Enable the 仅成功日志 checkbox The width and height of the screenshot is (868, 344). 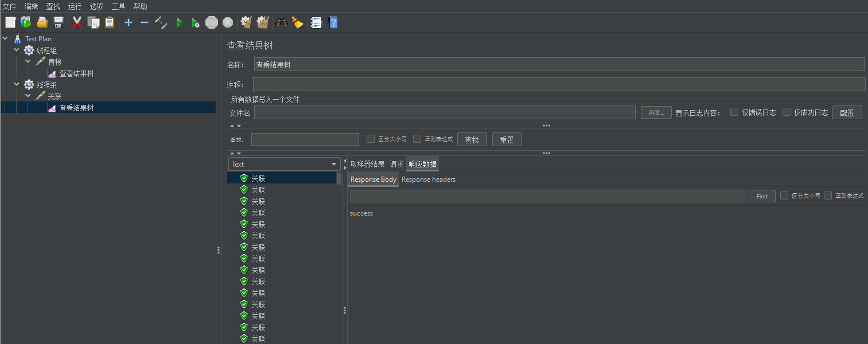click(787, 112)
